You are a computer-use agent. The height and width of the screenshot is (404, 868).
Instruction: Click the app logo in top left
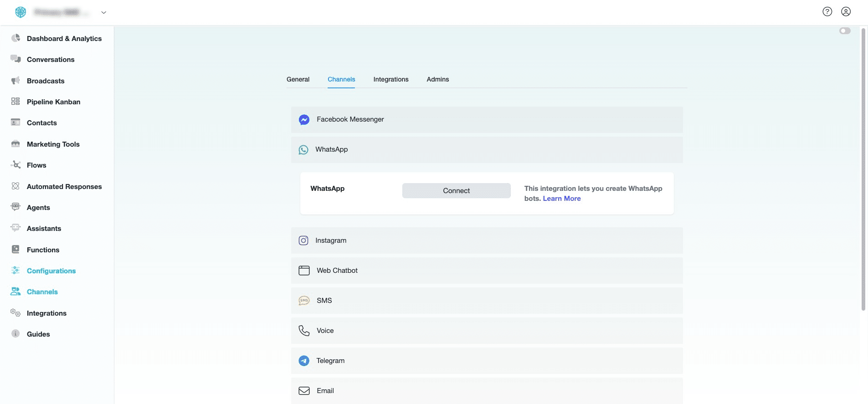(x=21, y=12)
